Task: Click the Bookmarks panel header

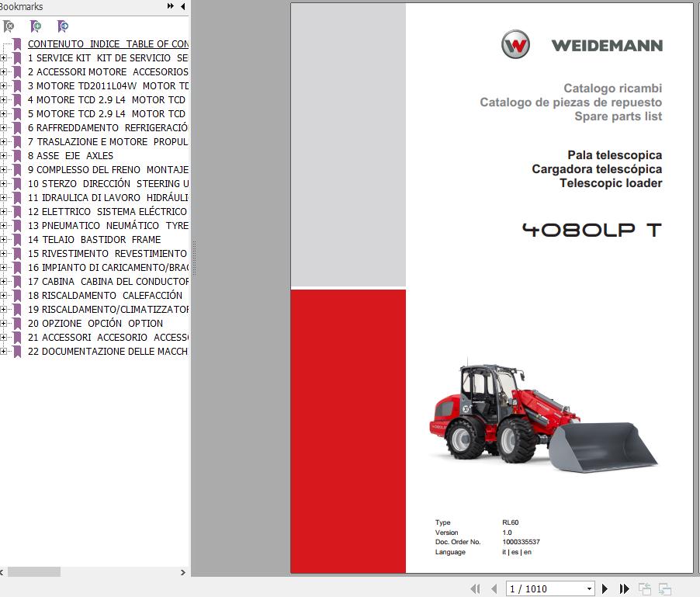Action: tap(22, 6)
